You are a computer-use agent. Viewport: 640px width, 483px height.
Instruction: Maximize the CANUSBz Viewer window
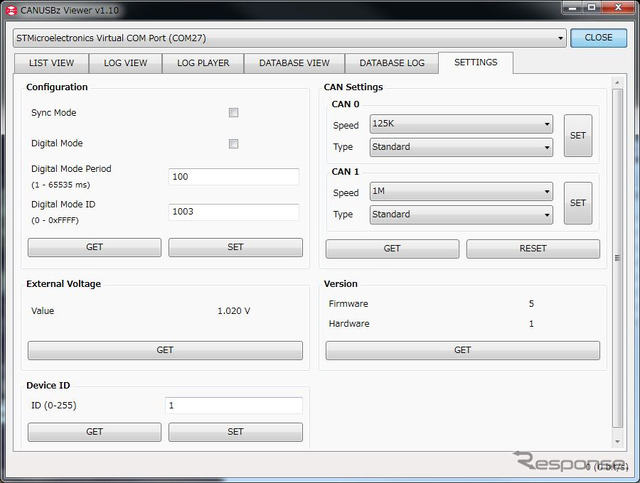[x=592, y=8]
